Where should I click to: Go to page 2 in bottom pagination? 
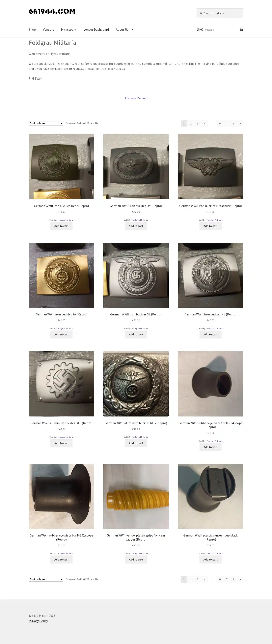(191, 579)
